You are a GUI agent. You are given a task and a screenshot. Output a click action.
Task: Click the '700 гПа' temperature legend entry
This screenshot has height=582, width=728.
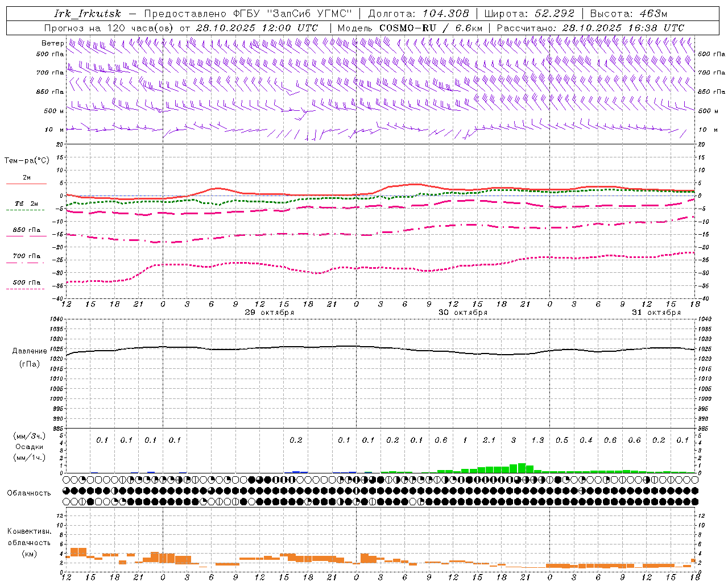click(x=27, y=256)
